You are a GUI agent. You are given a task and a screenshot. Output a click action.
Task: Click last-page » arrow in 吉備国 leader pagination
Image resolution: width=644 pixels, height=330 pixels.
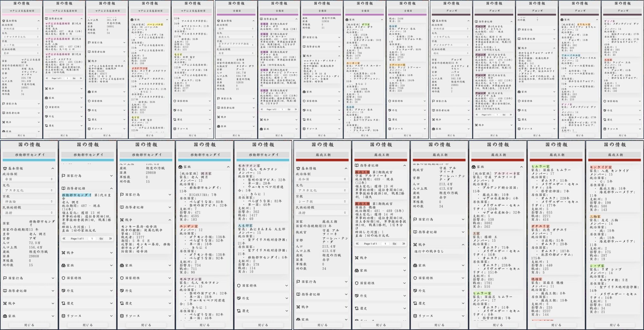[x=295, y=110]
